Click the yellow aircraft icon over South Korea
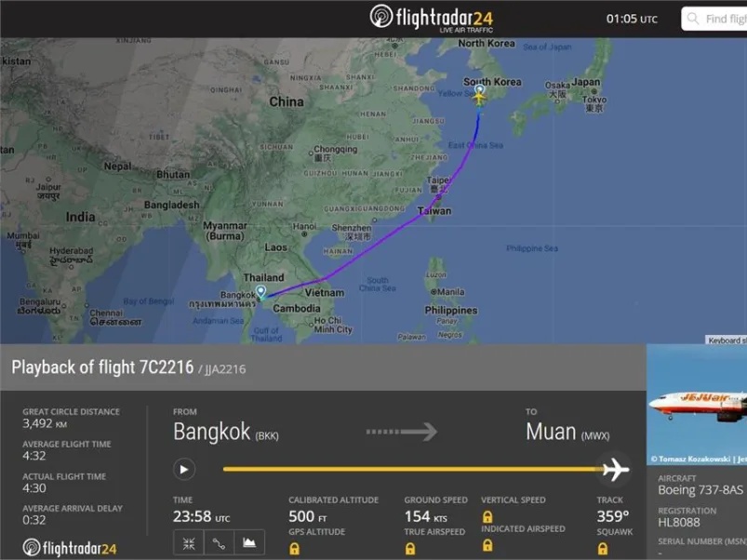Screen dimensions: 747x560 479,98
